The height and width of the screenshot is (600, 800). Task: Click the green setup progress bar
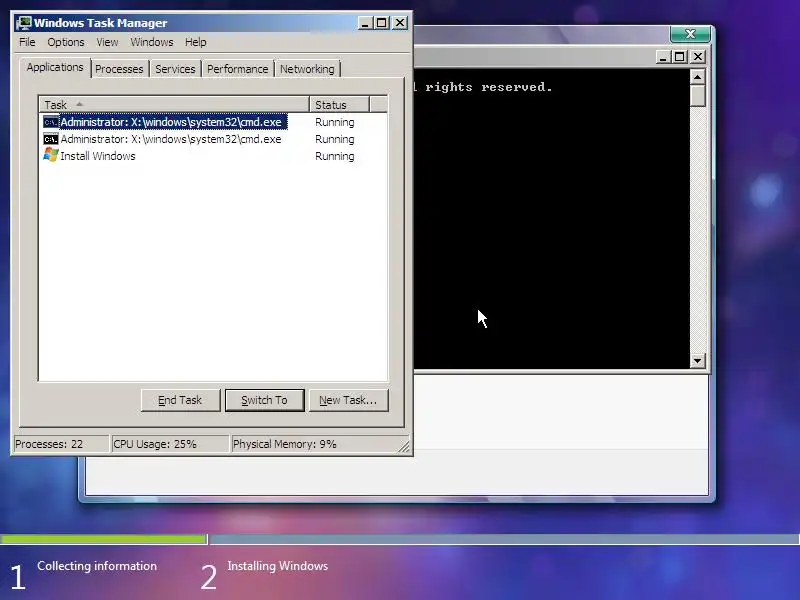pos(103,539)
